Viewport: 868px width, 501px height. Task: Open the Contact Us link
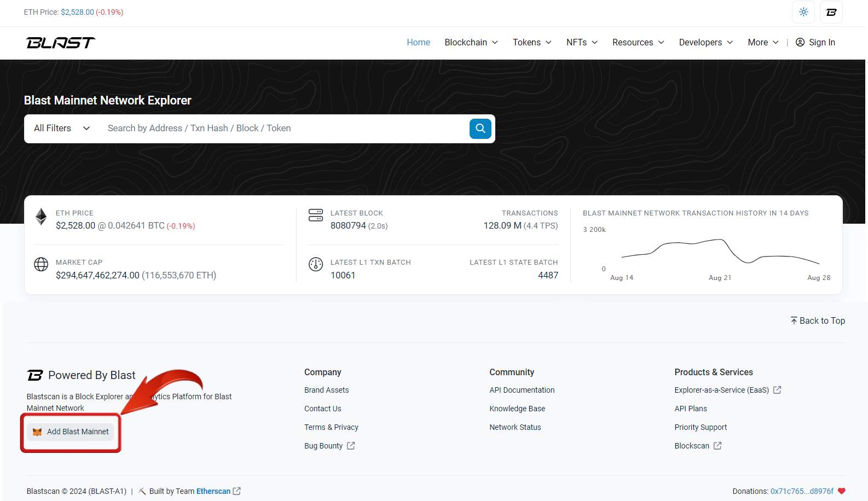[322, 409]
